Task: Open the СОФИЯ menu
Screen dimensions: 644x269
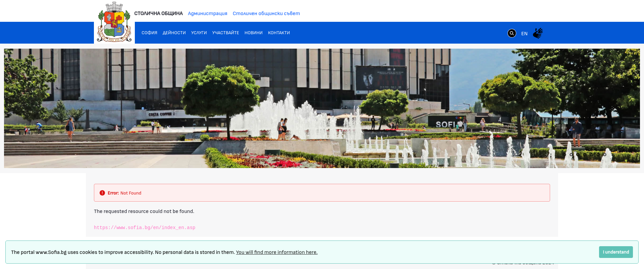Action: [149, 33]
